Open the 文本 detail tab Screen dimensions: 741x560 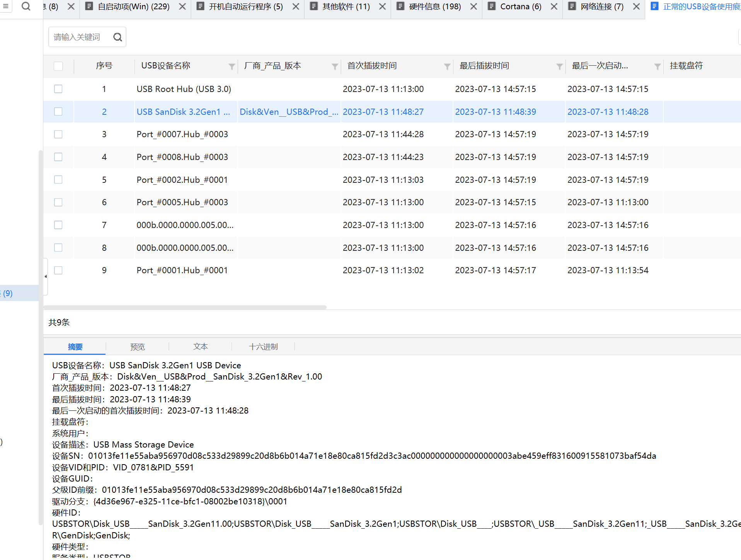click(200, 347)
